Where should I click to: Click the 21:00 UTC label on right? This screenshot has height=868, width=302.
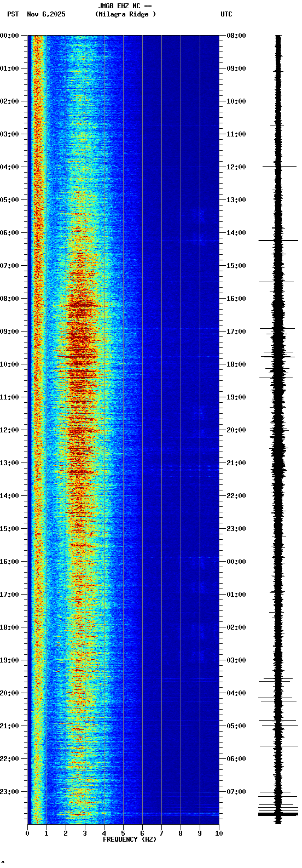(236, 463)
